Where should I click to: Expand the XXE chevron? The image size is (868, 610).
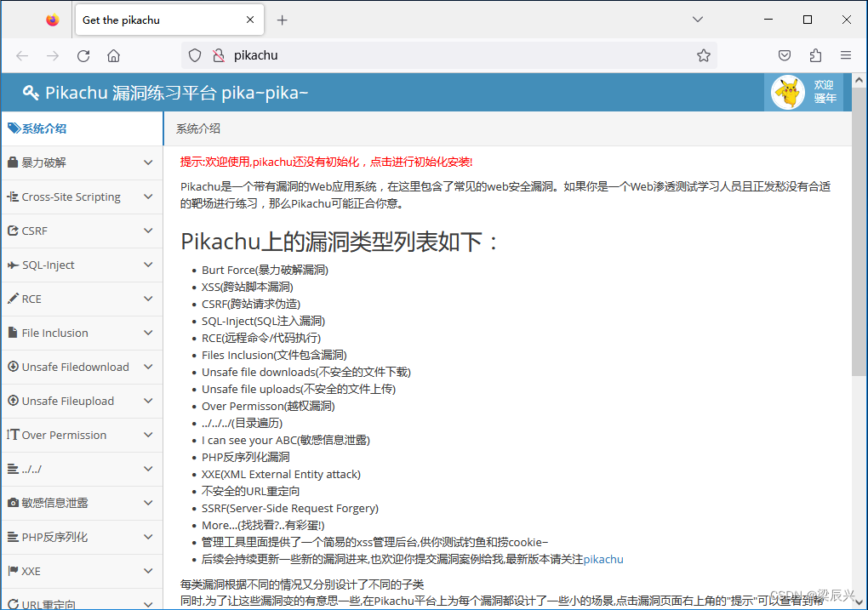[148, 571]
